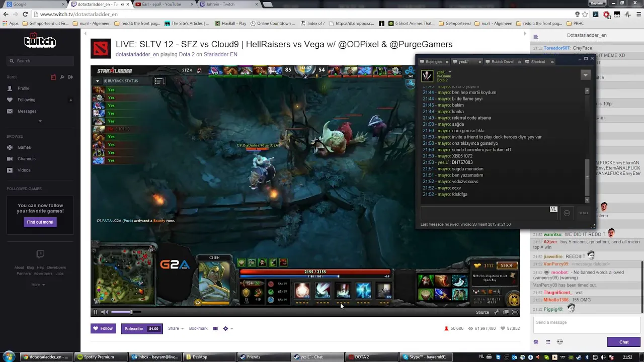Screen dimensions: 644x362
Task: Open the Steam chat options dropdown button
Action: coord(585,75)
